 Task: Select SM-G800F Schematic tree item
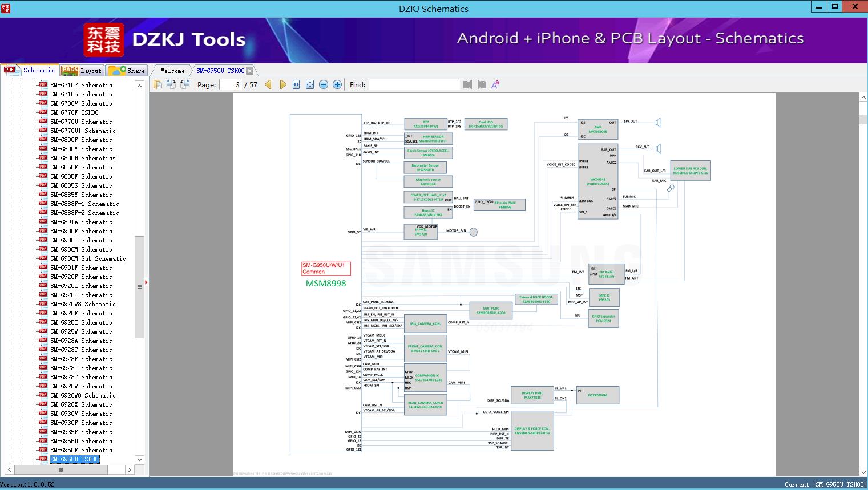81,140
